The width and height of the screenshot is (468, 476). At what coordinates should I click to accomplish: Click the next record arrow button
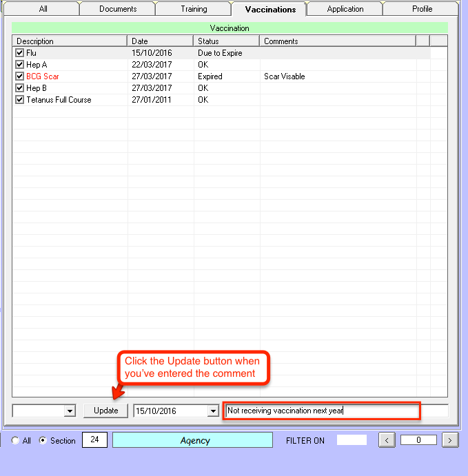click(450, 440)
